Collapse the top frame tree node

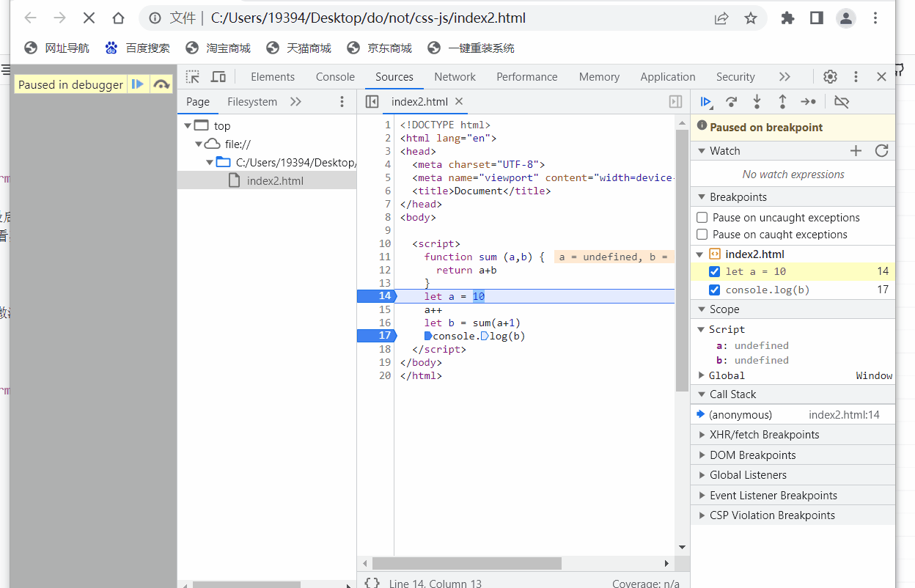coord(188,126)
